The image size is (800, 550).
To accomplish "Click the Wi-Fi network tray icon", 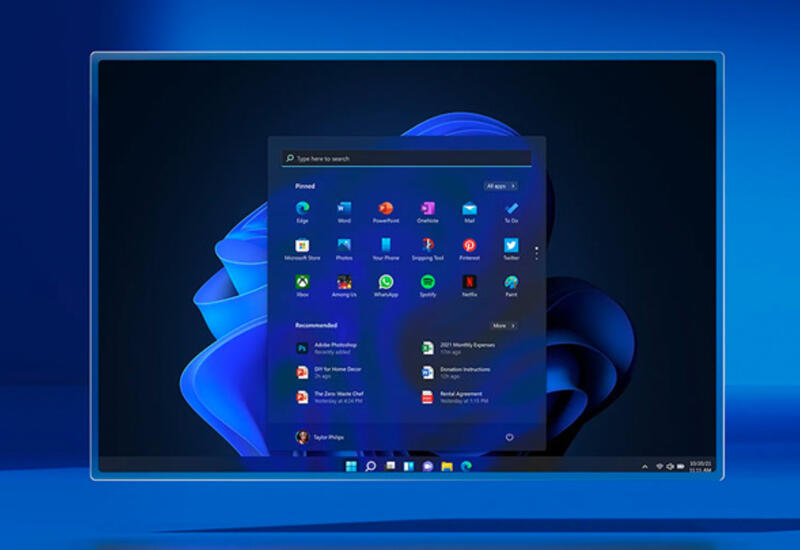I will [x=660, y=467].
